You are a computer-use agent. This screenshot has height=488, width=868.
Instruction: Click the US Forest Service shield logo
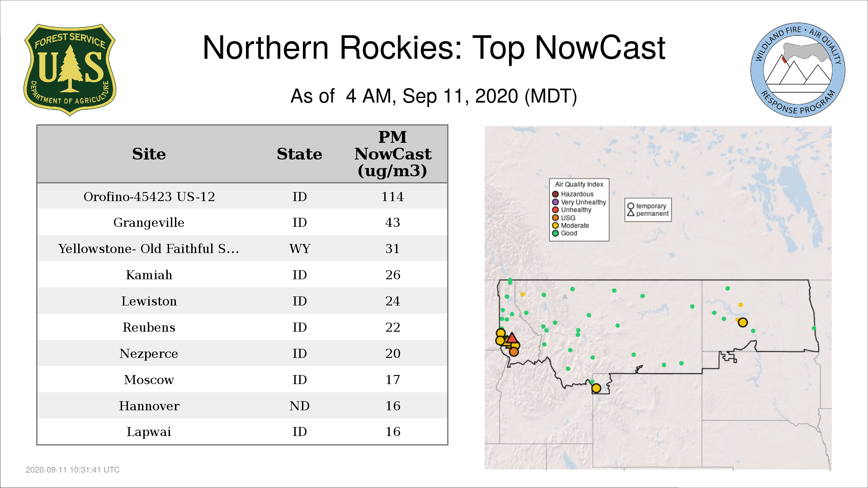70,70
